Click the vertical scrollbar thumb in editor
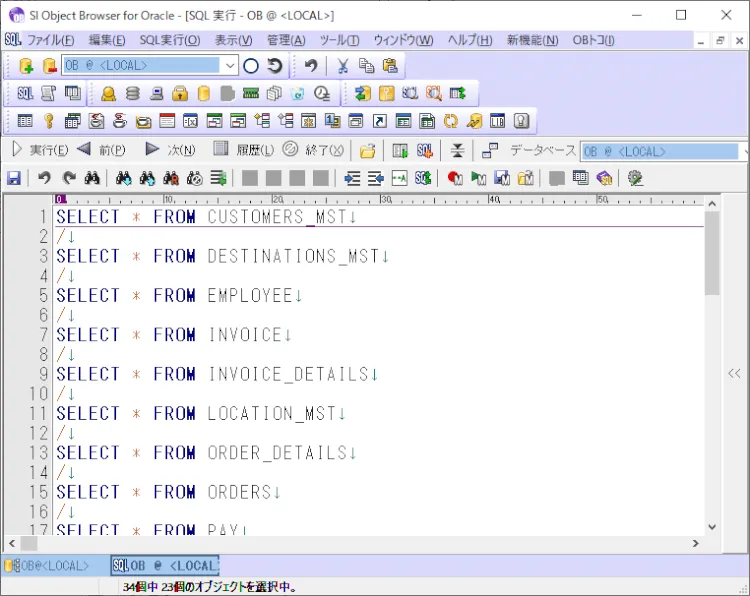Image resolution: width=750 pixels, height=596 pixels. (712, 254)
